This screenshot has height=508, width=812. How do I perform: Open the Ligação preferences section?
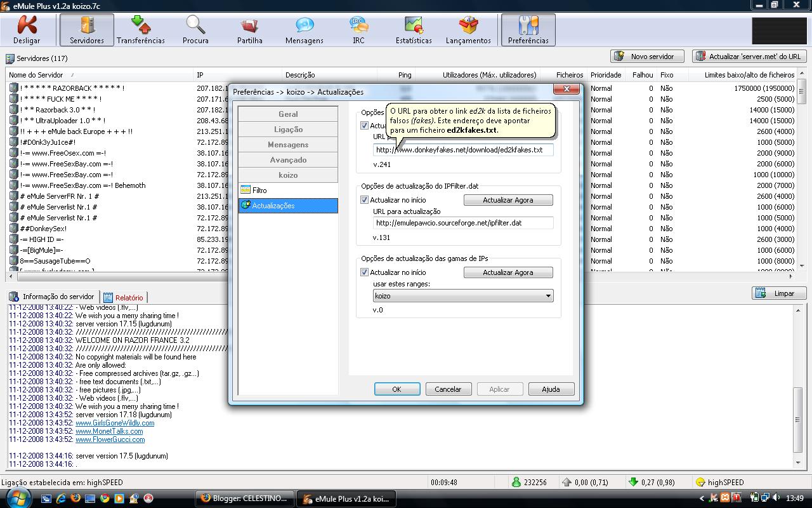pyautogui.click(x=288, y=130)
